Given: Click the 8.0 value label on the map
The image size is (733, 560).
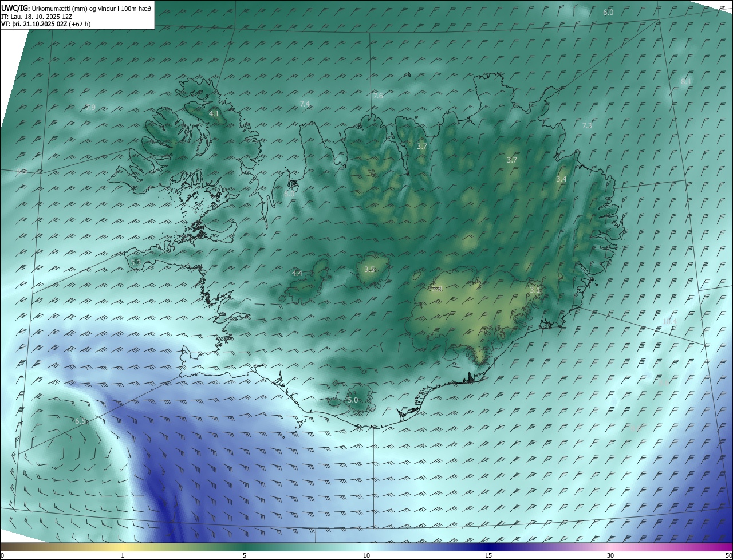Looking at the screenshot, I should coord(289,194).
